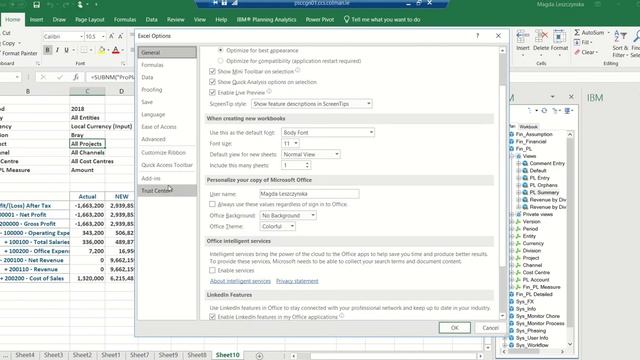Image resolution: width=640 pixels, height=360 pixels.
Task: Toggle Underline formatting in the ribbon
Action: [66, 50]
